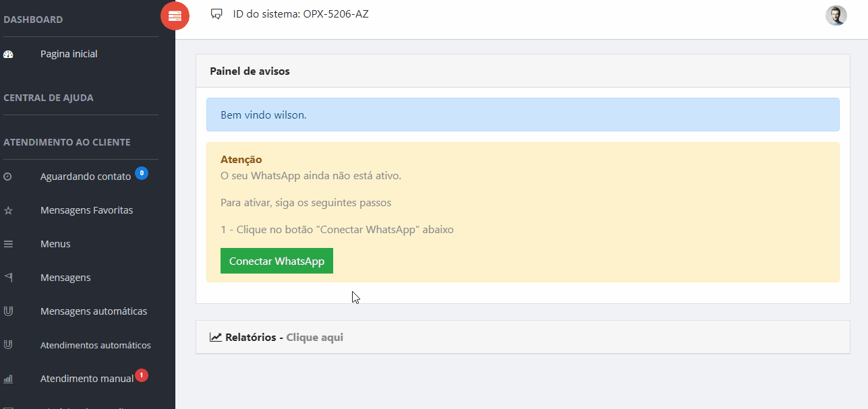Click the line chart icon beside Relatórios

click(216, 337)
